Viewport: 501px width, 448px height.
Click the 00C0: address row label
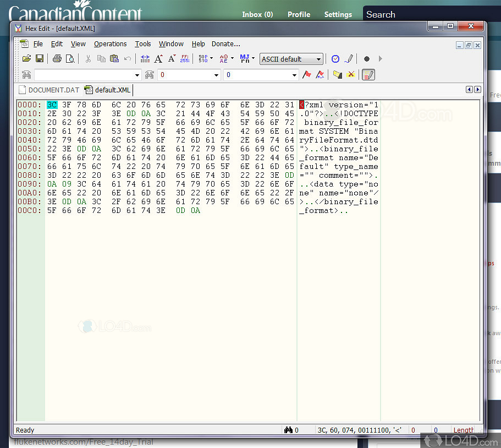30,210
